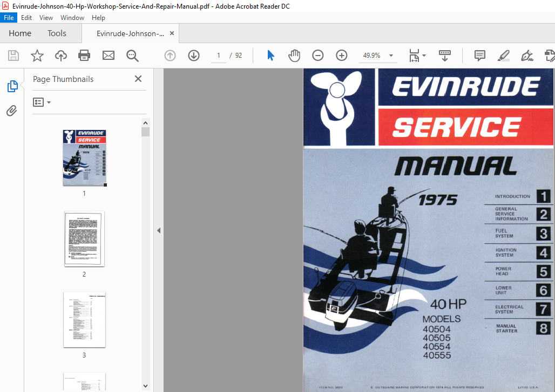The width and height of the screenshot is (555, 392).
Task: Click the upload to cloud icon
Action: coord(61,56)
